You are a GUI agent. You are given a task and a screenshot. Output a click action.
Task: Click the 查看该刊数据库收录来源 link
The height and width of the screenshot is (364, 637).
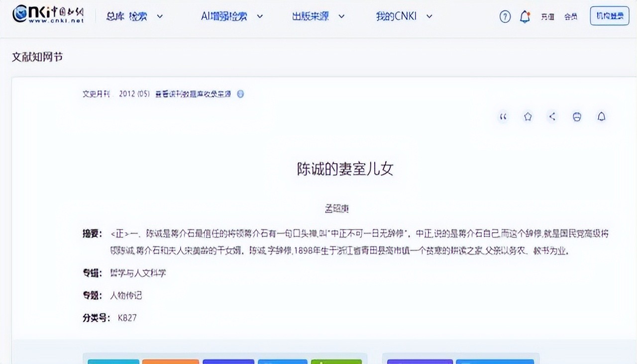(193, 94)
